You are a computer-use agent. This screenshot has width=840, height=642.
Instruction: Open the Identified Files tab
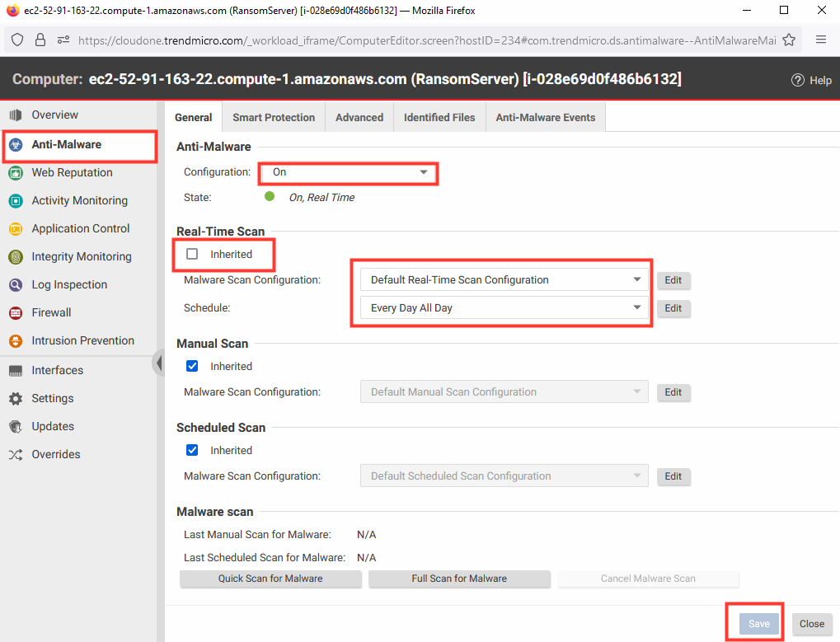[x=439, y=117]
